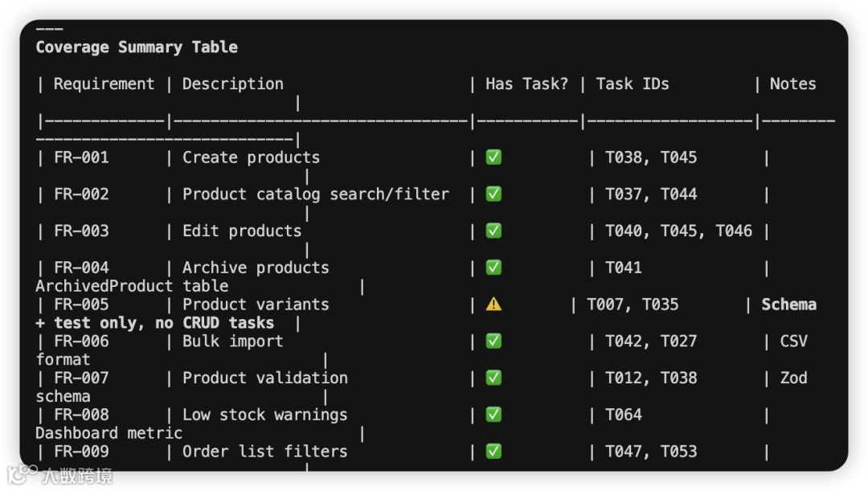The height and width of the screenshot is (491, 868).
Task: Select the Has Task? column header
Action: point(526,84)
